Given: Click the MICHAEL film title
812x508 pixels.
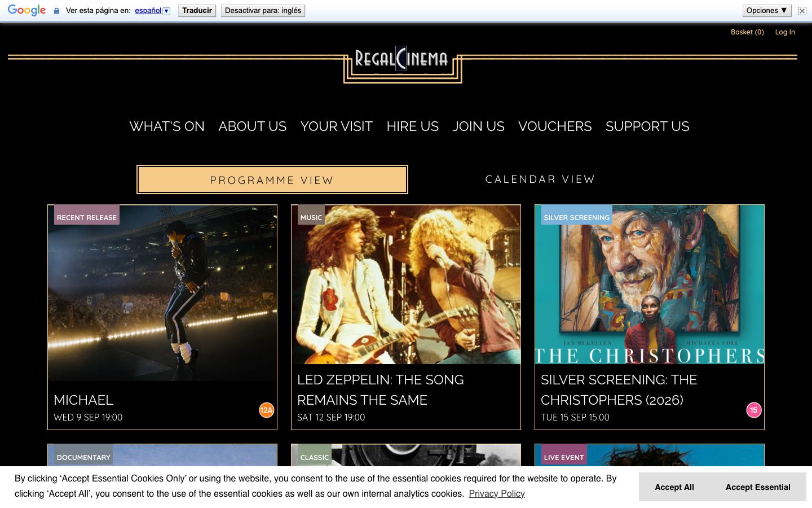Looking at the screenshot, I should point(83,400).
